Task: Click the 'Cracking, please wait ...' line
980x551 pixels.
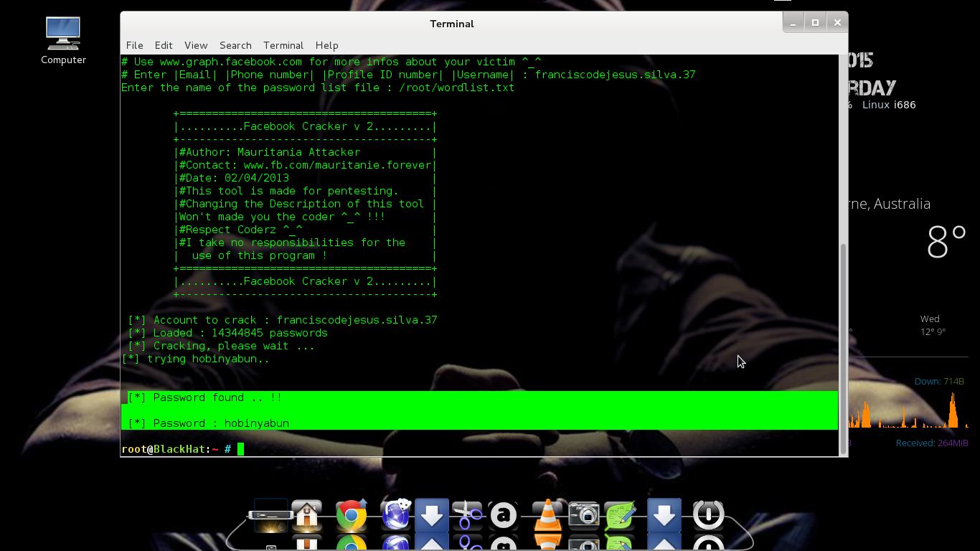Action: [221, 346]
